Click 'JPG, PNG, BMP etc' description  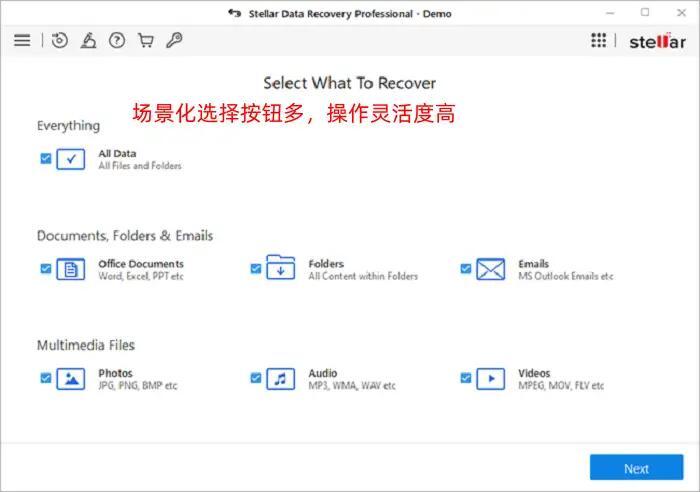(138, 385)
